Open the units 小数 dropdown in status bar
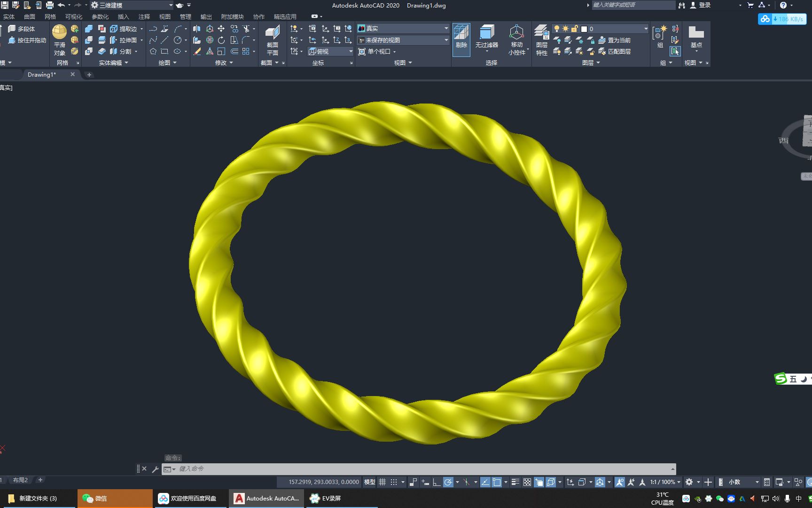The width and height of the screenshot is (812, 508). pos(743,482)
